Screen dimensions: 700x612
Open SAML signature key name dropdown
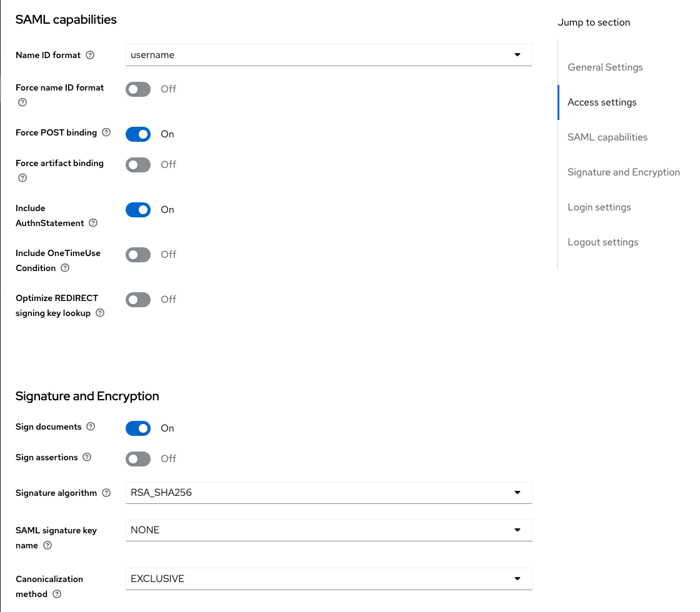[329, 530]
